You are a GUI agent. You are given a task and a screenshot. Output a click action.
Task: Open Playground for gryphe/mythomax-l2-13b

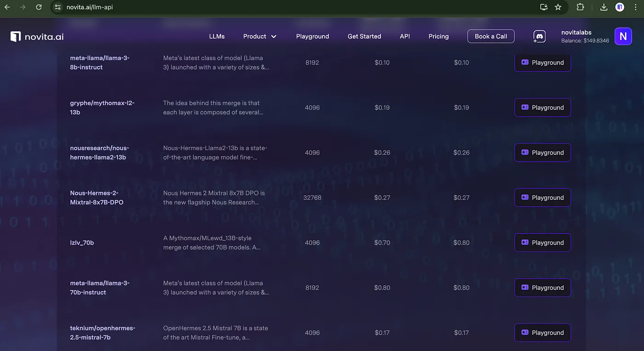pyautogui.click(x=542, y=107)
